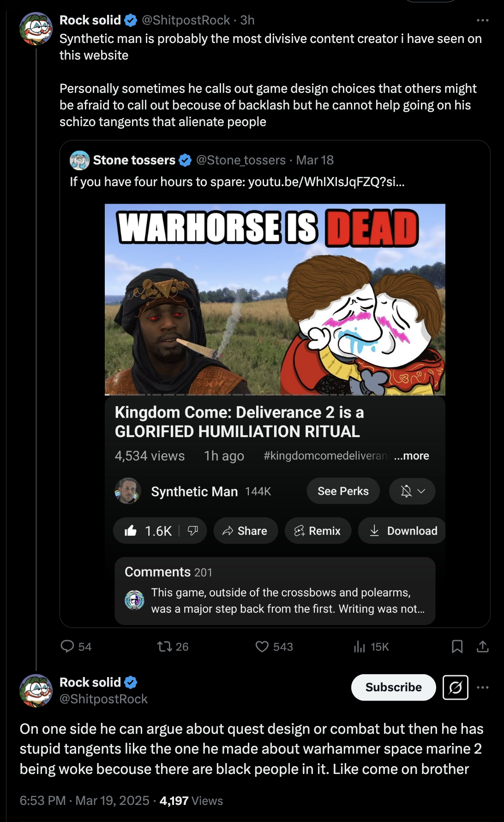Open the three-dot menu beside Subscribe
The height and width of the screenshot is (822, 504).
482,687
